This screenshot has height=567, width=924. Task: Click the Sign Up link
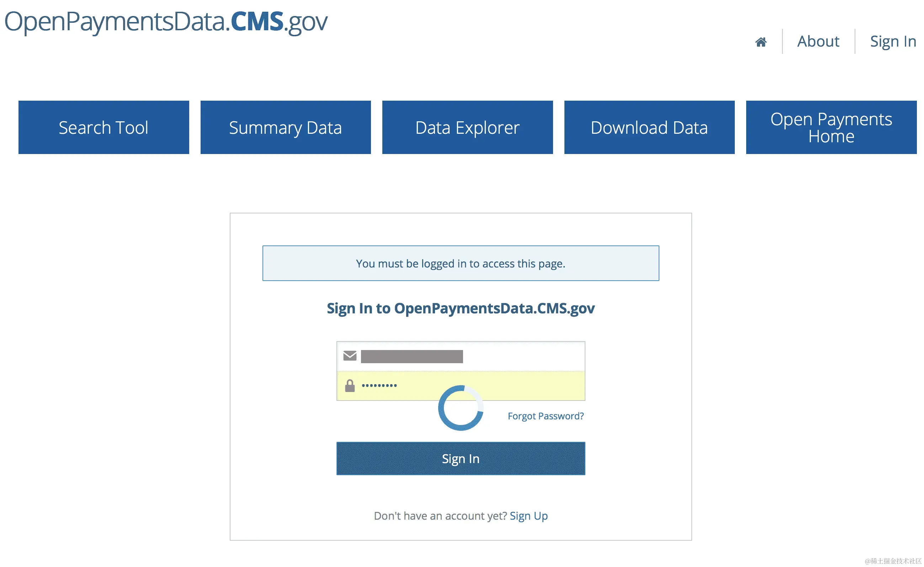point(529,516)
